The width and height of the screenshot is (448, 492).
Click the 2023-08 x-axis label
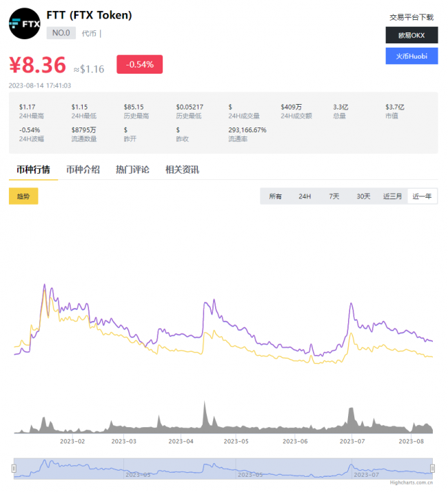[x=411, y=442]
